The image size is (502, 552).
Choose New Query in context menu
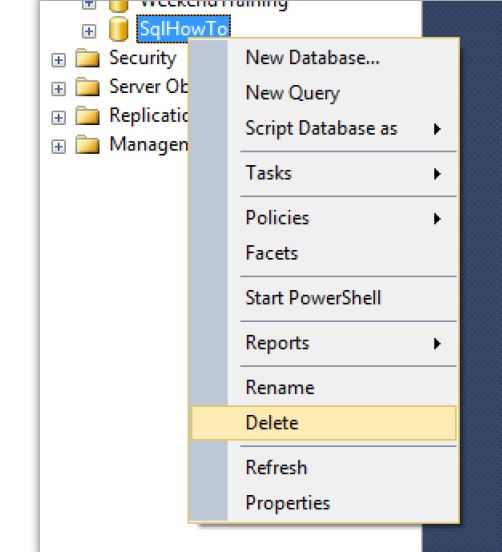pos(324,93)
